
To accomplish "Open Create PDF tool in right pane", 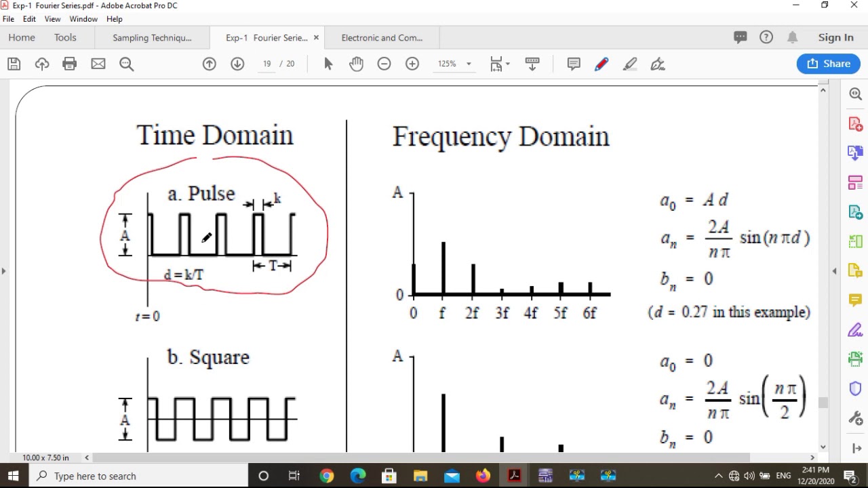I will pos(855,124).
